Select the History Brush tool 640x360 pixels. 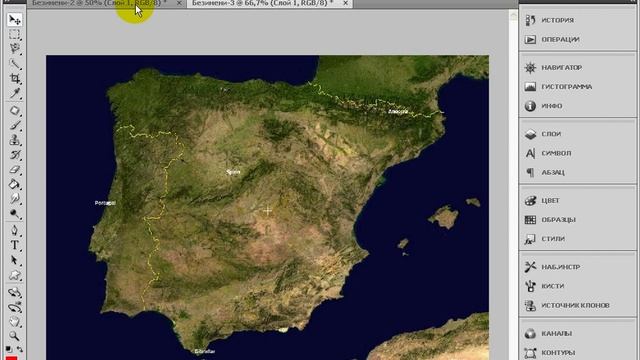tap(15, 155)
